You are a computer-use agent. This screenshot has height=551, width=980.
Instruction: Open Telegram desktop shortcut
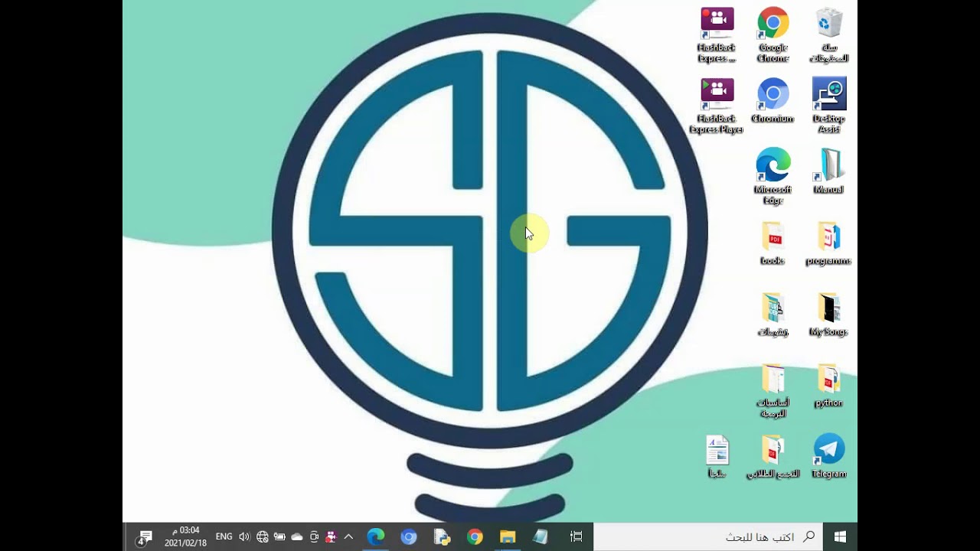pyautogui.click(x=828, y=457)
